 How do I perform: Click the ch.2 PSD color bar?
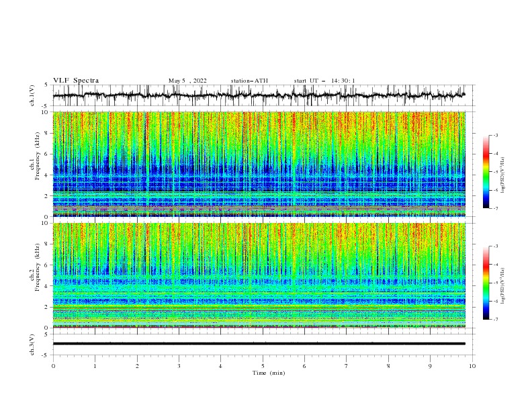pyautogui.click(x=486, y=283)
